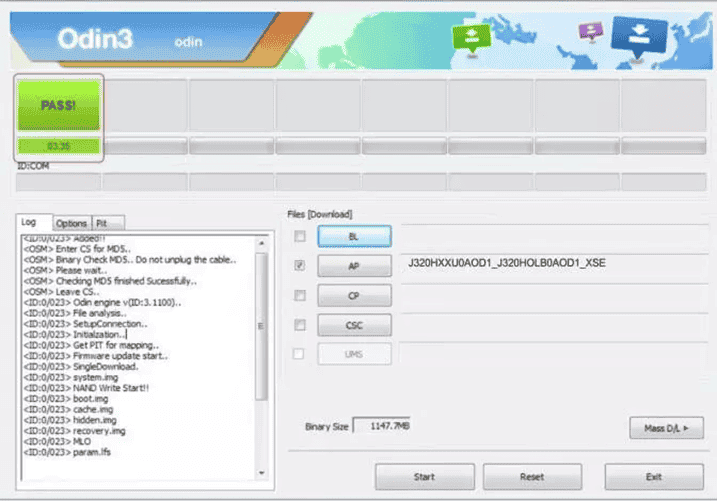The width and height of the screenshot is (717, 501).
Task: Toggle the CSC file checkbox
Action: (x=299, y=324)
